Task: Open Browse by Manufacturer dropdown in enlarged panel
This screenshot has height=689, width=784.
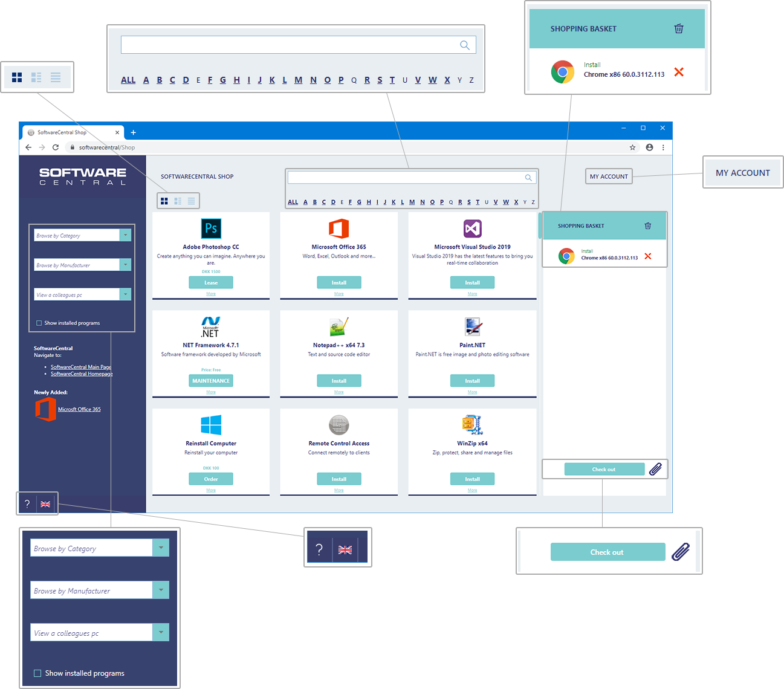Action: coord(161,590)
